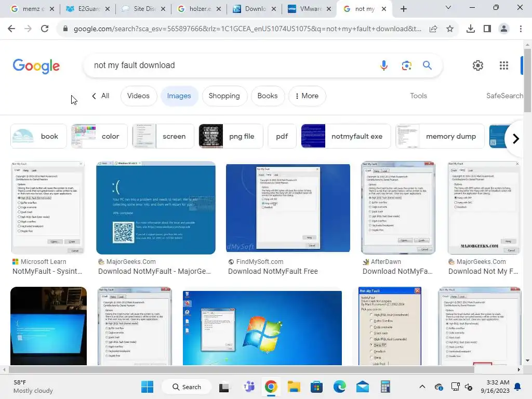
Task: Open tab search chevron in title bar
Action: point(448,7)
